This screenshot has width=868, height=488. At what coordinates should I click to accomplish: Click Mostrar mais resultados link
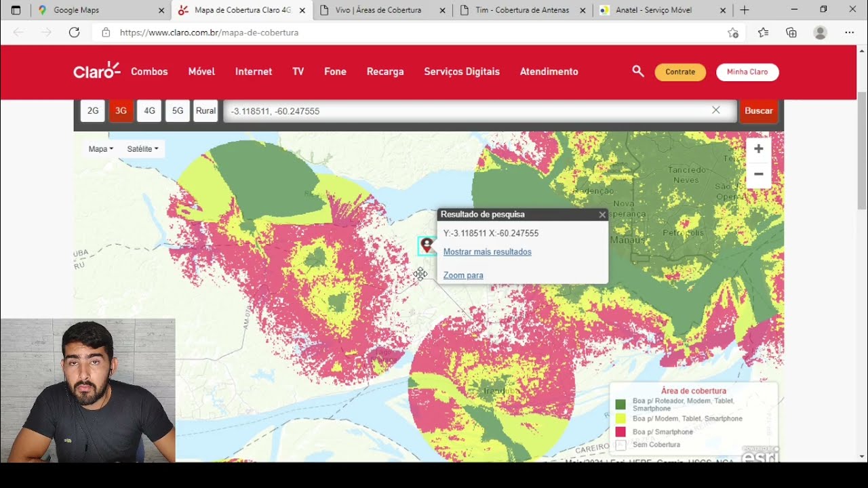pos(488,252)
